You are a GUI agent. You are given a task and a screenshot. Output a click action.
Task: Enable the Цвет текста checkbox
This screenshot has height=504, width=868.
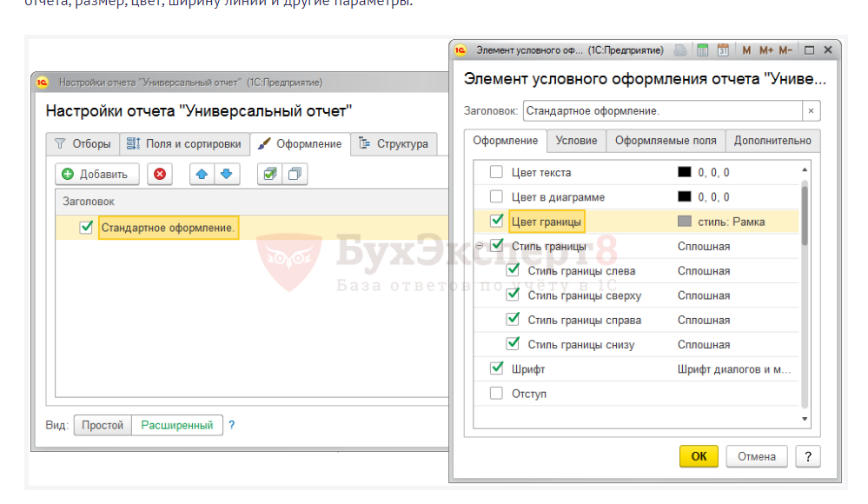[x=496, y=172]
